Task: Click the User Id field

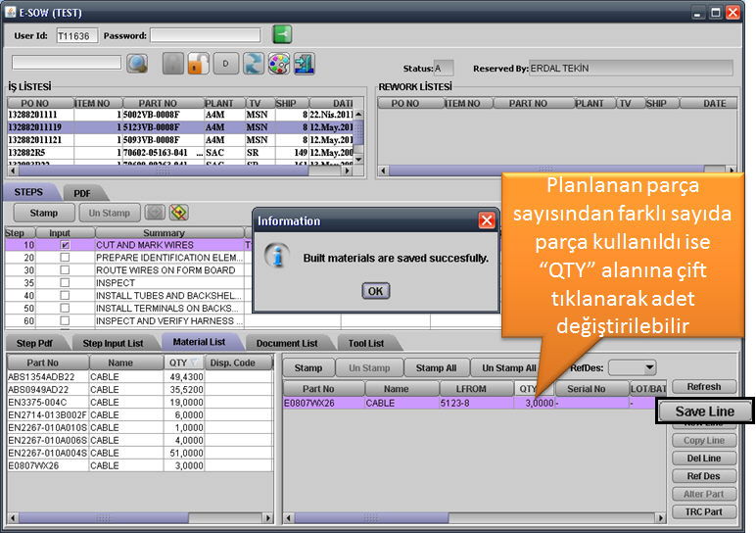Action: pyautogui.click(x=76, y=35)
